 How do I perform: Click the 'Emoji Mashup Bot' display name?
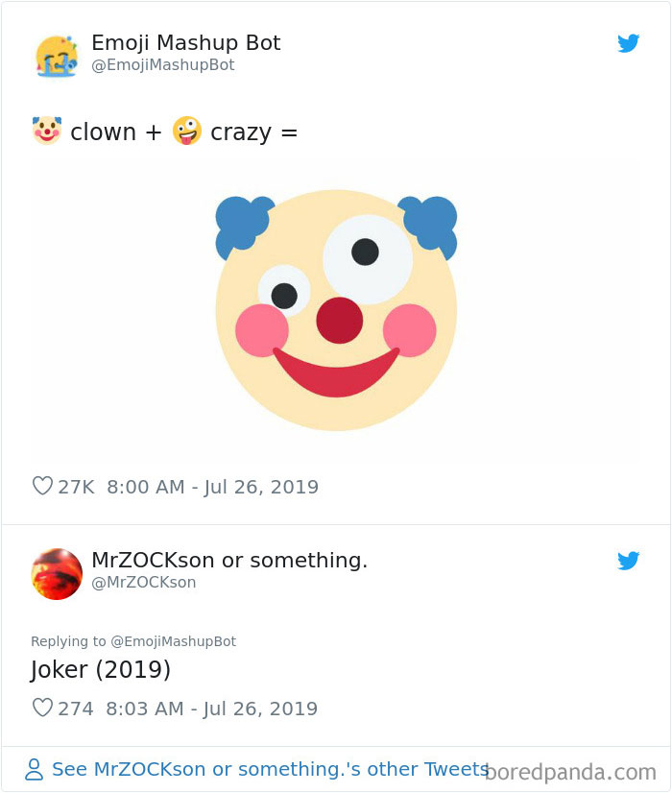coord(185,42)
